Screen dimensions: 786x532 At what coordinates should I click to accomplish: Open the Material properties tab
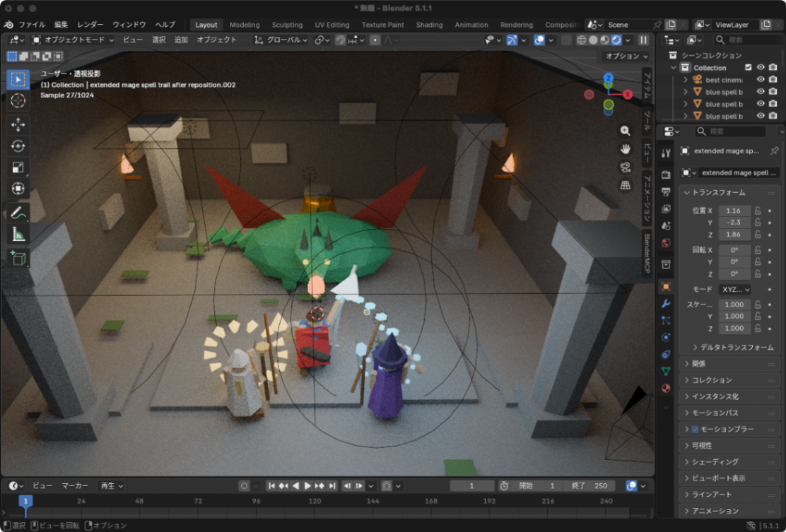666,389
